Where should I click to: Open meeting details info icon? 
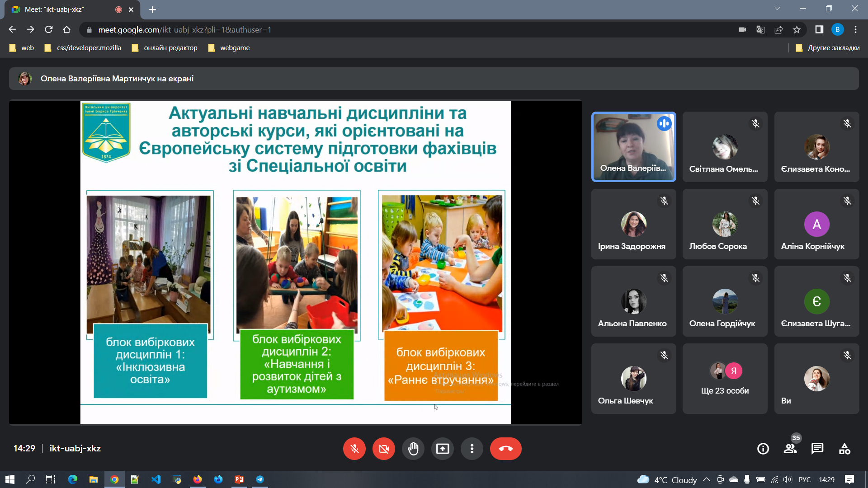pos(763,449)
